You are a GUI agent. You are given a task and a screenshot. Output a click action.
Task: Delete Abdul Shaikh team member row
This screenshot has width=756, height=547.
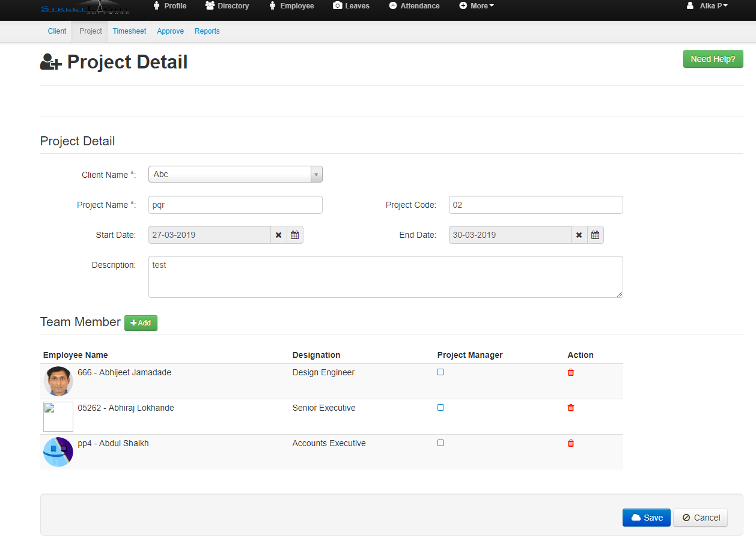pos(571,443)
